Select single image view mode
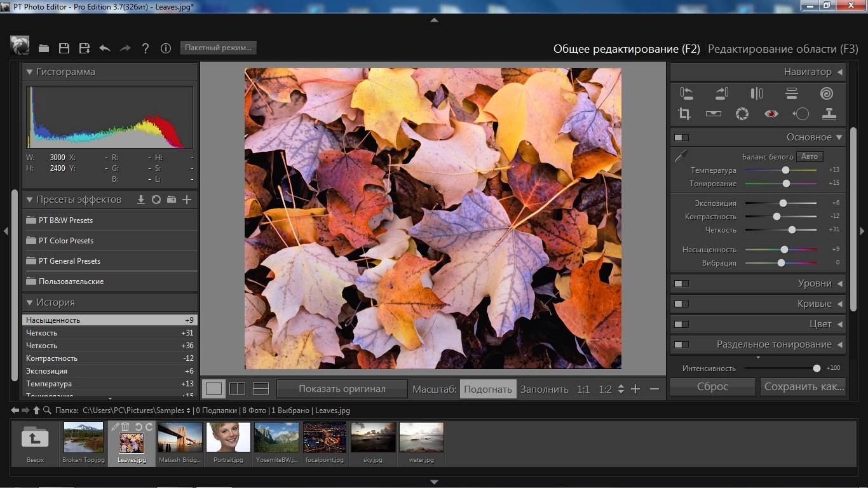This screenshot has width=868, height=488. [x=215, y=388]
